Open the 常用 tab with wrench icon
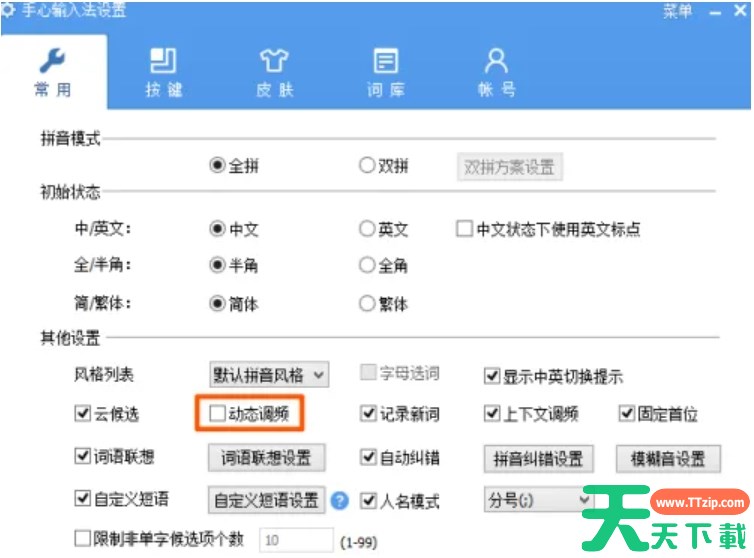The height and width of the screenshot is (558, 754). (x=53, y=72)
